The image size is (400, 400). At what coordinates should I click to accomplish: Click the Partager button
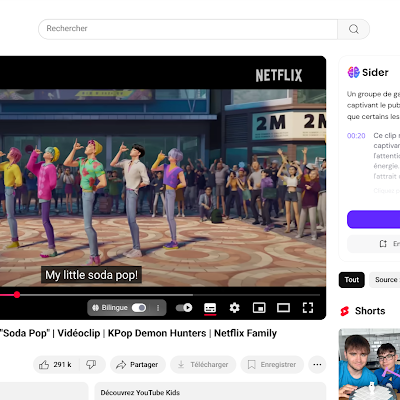pyautogui.click(x=137, y=364)
